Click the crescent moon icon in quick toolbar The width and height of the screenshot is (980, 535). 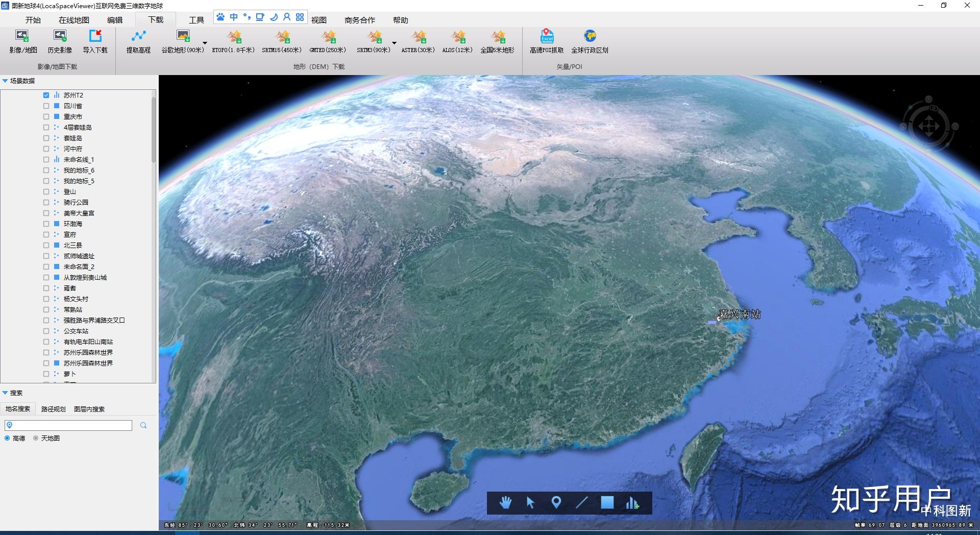[x=274, y=17]
